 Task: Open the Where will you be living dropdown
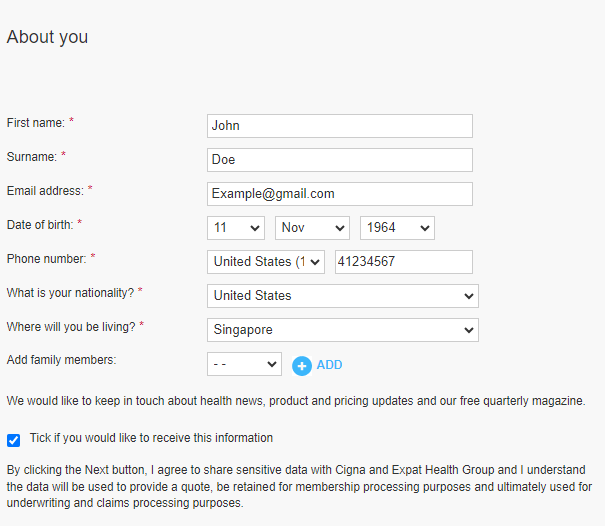(343, 330)
